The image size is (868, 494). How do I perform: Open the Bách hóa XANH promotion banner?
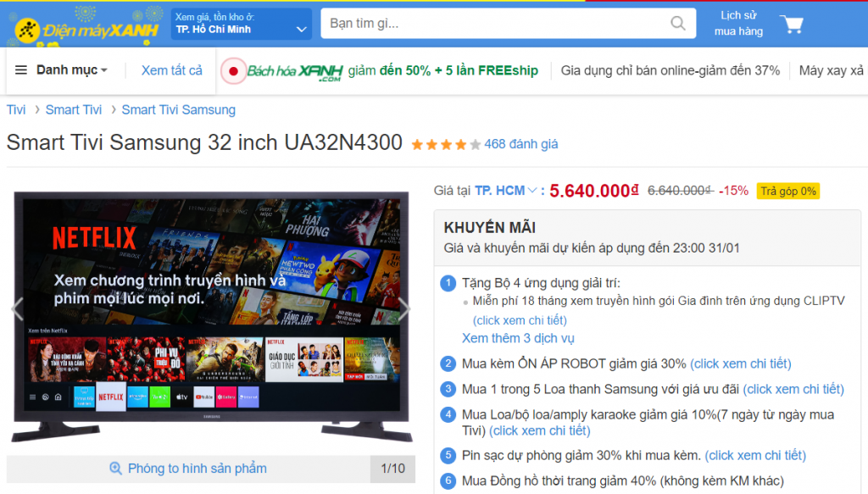click(x=392, y=71)
